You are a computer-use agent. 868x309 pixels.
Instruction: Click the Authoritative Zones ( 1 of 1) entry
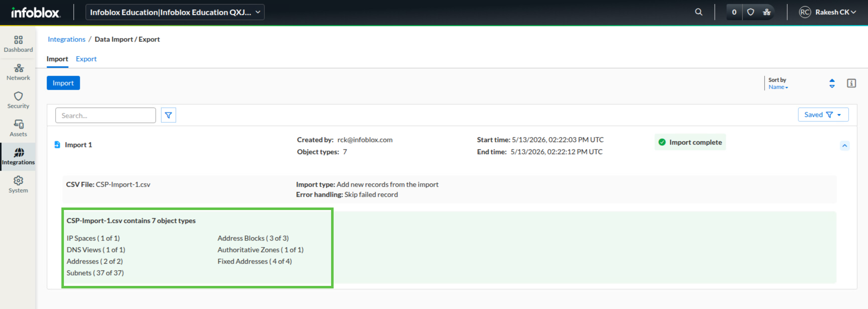(260, 250)
